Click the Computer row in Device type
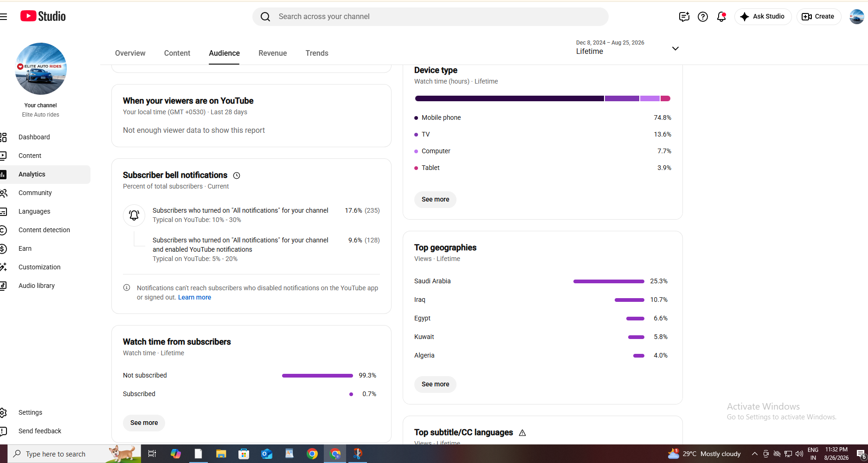868x463 pixels. pyautogui.click(x=543, y=151)
